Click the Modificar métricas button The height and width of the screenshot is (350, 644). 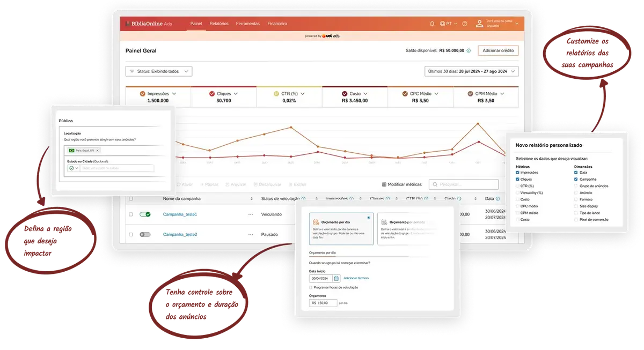401,184
